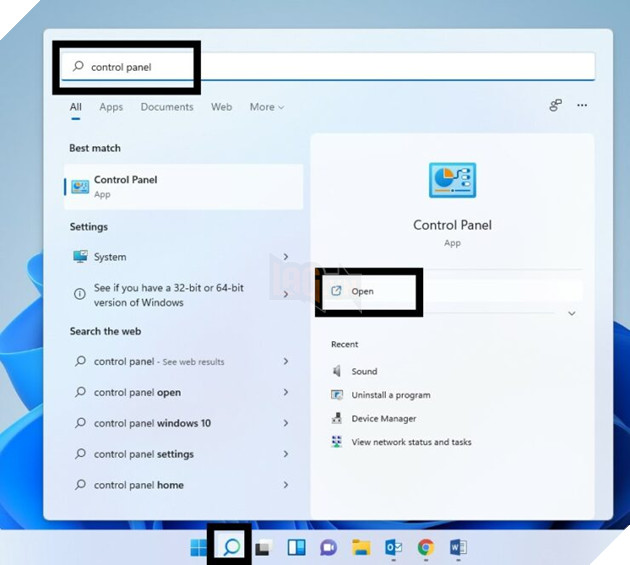Launch Outlook from the taskbar
Image resolution: width=630 pixels, height=565 pixels.
tap(393, 547)
